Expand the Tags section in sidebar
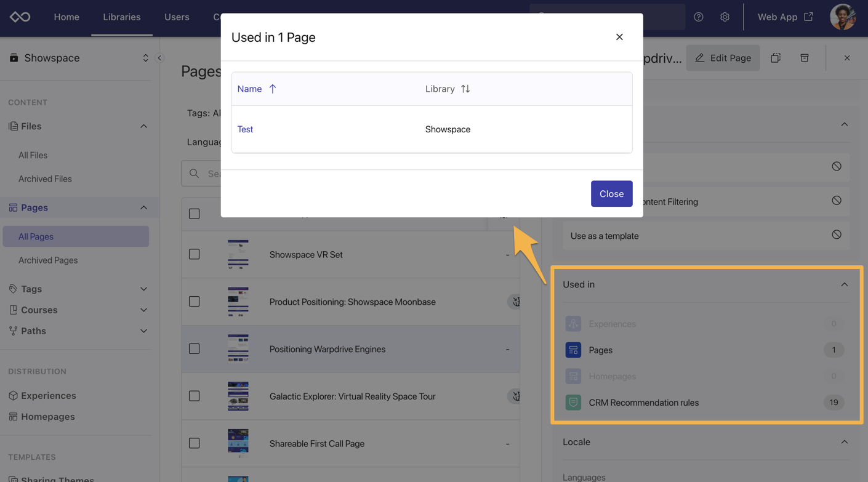 tap(143, 289)
